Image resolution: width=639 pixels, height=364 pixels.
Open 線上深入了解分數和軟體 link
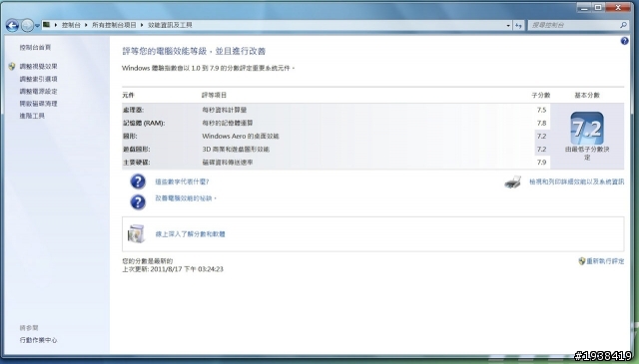[191, 234]
